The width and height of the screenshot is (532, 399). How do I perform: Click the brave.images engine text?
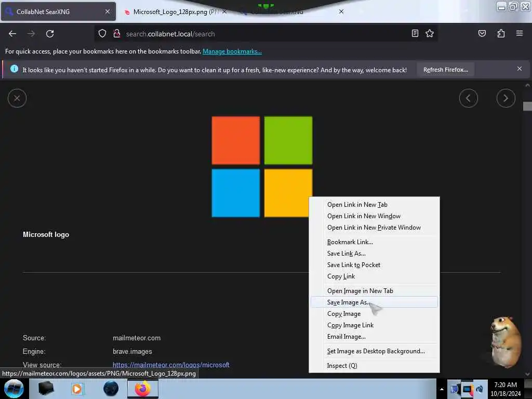click(132, 352)
